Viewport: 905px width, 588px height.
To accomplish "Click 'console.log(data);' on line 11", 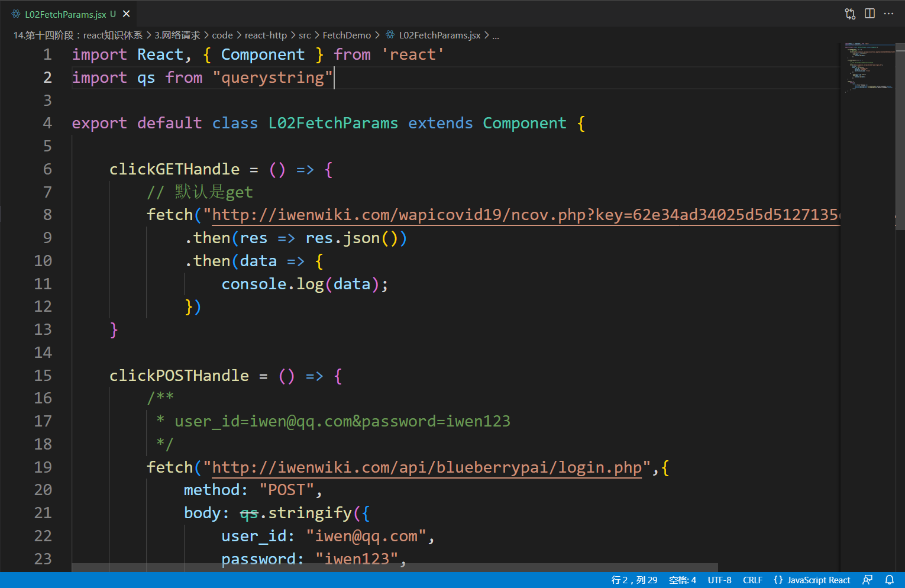I will pyautogui.click(x=305, y=284).
